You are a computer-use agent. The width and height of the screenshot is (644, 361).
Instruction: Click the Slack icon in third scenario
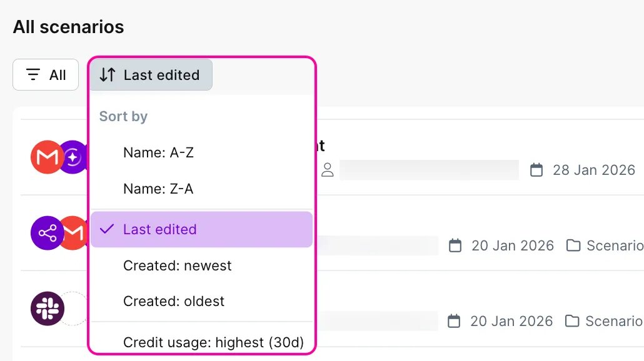tap(47, 309)
